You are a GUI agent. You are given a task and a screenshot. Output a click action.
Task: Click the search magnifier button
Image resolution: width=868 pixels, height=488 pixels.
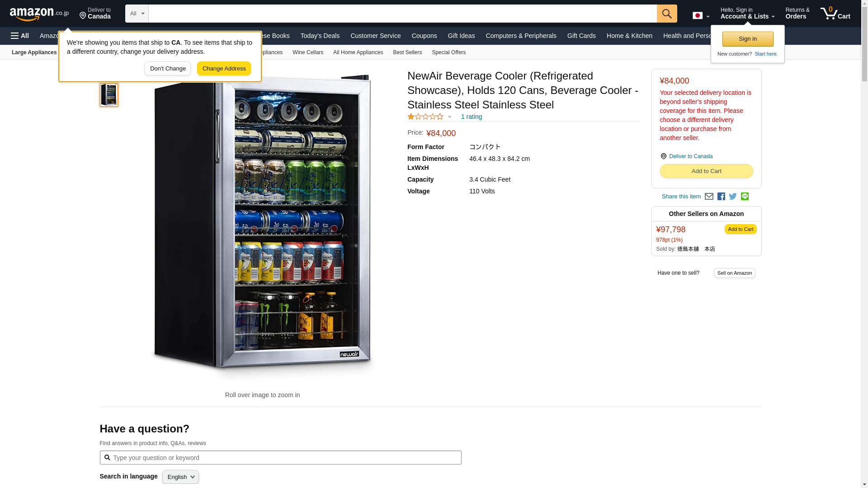(667, 14)
